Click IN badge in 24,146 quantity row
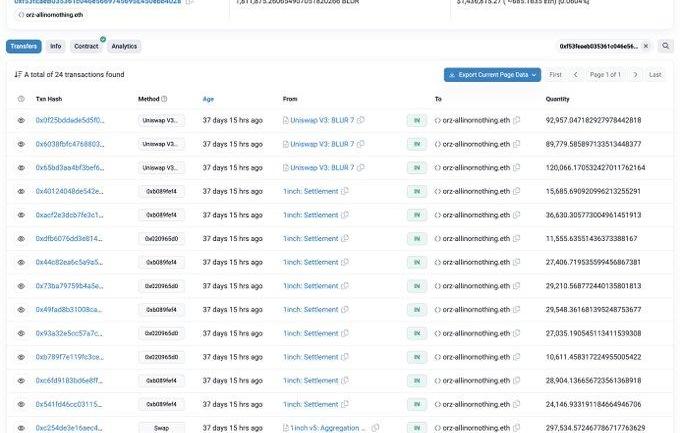The image size is (680, 433). [417, 404]
